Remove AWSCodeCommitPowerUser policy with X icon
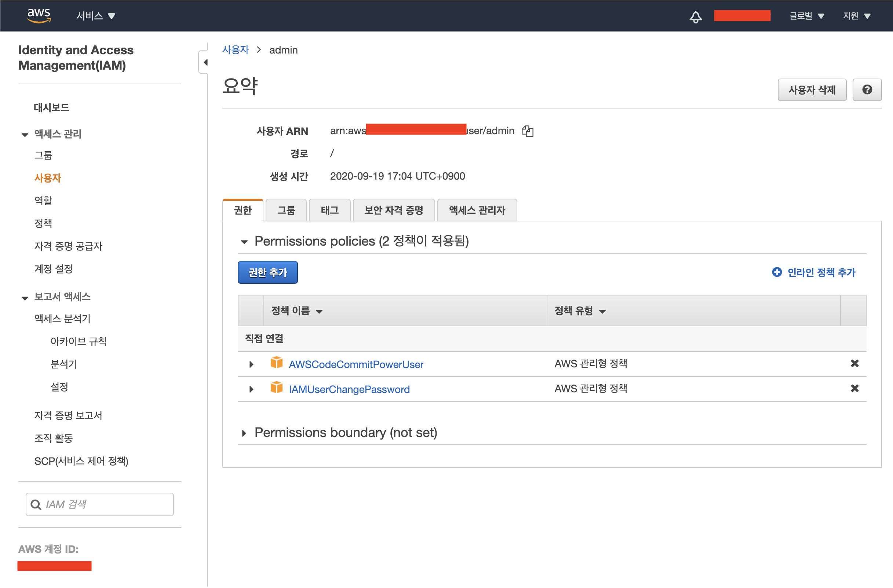The height and width of the screenshot is (588, 893). click(x=854, y=363)
